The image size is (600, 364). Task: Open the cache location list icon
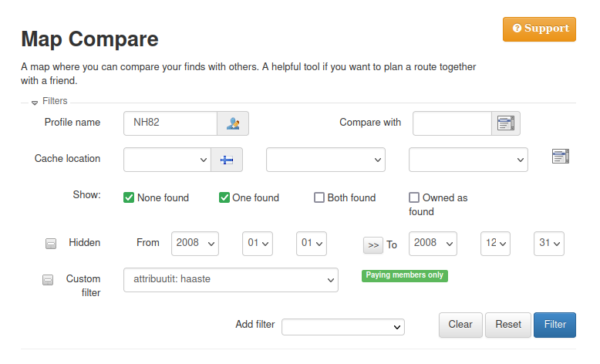(x=561, y=157)
